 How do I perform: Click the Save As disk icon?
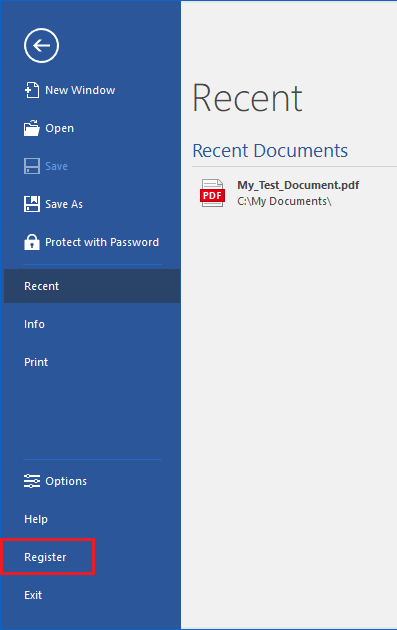pos(32,204)
